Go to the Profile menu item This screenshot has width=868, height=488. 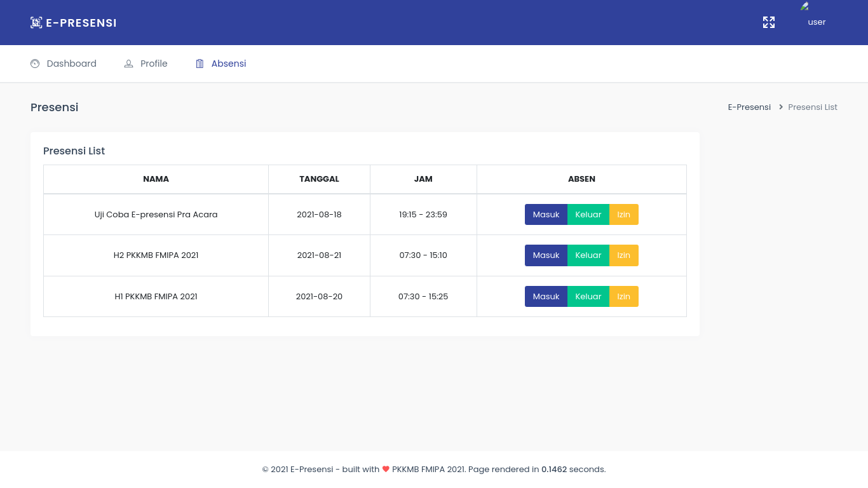click(154, 64)
